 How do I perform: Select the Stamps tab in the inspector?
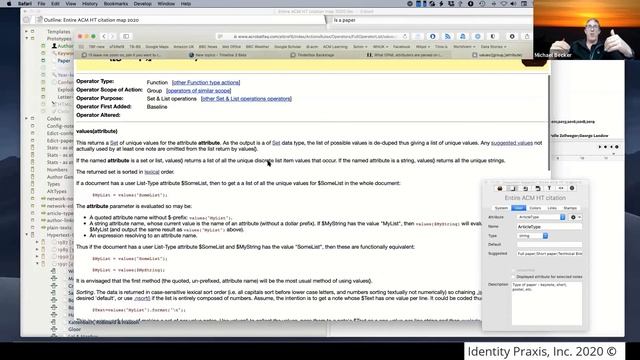(x=570, y=208)
